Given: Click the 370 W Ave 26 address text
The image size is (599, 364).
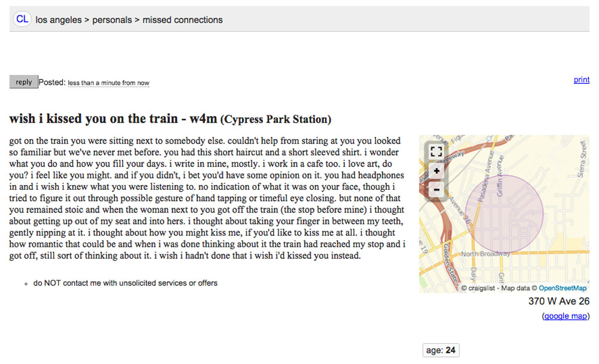Looking at the screenshot, I should 559,301.
